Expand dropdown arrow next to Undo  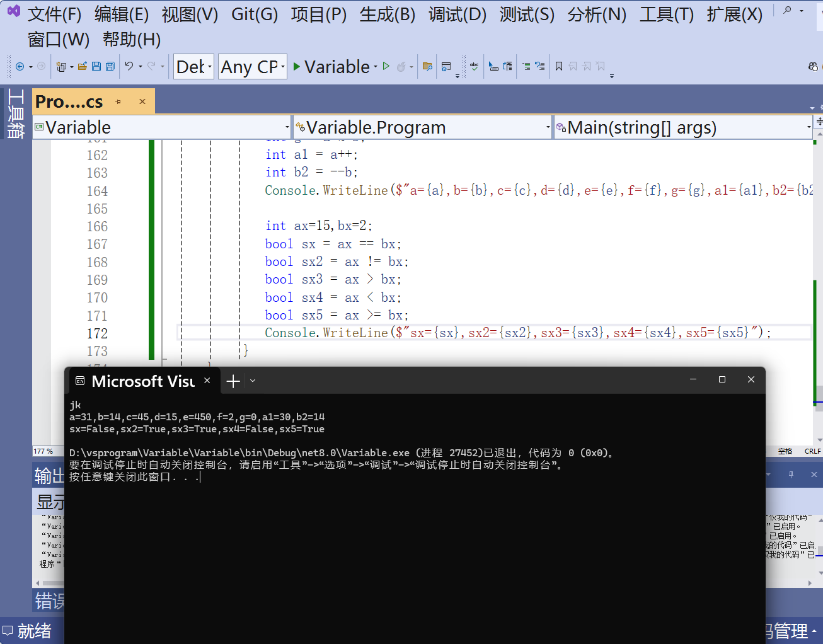point(140,67)
